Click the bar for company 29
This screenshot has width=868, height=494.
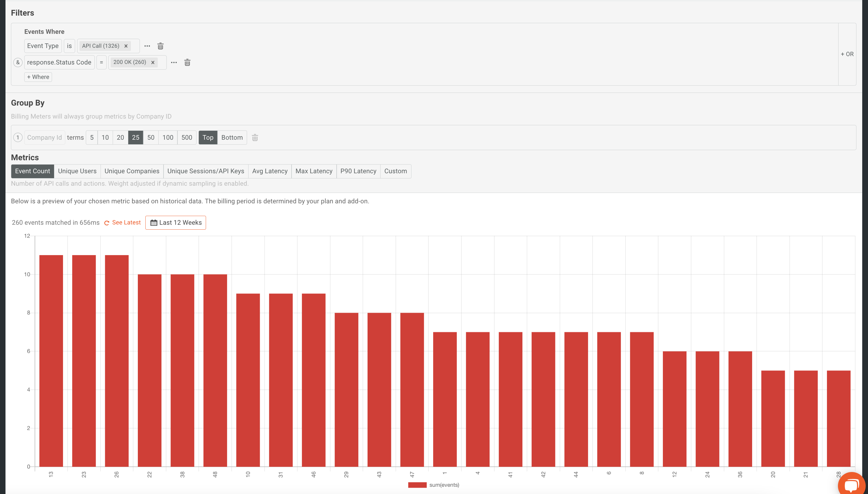click(346, 390)
